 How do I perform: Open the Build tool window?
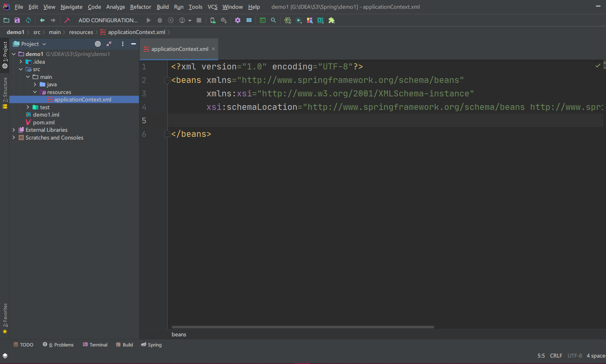pyautogui.click(x=124, y=345)
